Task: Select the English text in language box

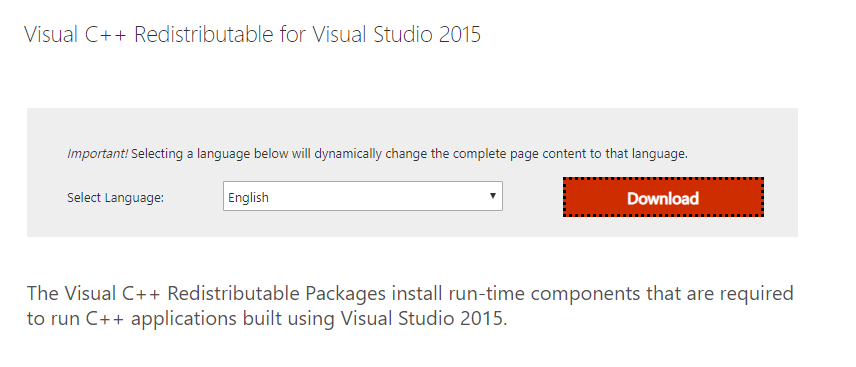Action: pyautogui.click(x=248, y=198)
